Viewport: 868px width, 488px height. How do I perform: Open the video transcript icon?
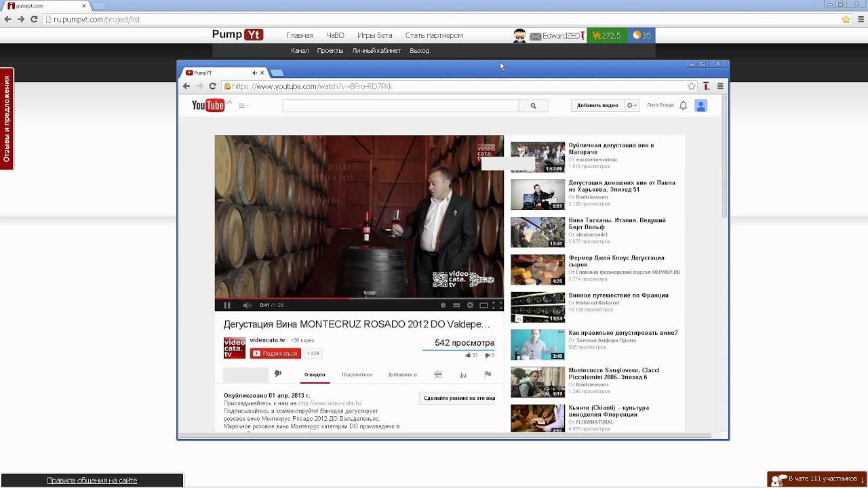click(x=438, y=374)
